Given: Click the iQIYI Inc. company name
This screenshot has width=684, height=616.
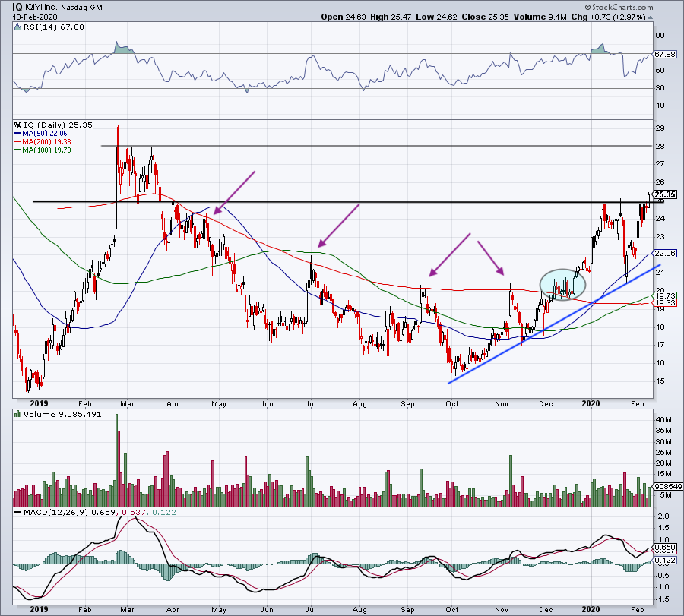Looking at the screenshot, I should (x=42, y=8).
